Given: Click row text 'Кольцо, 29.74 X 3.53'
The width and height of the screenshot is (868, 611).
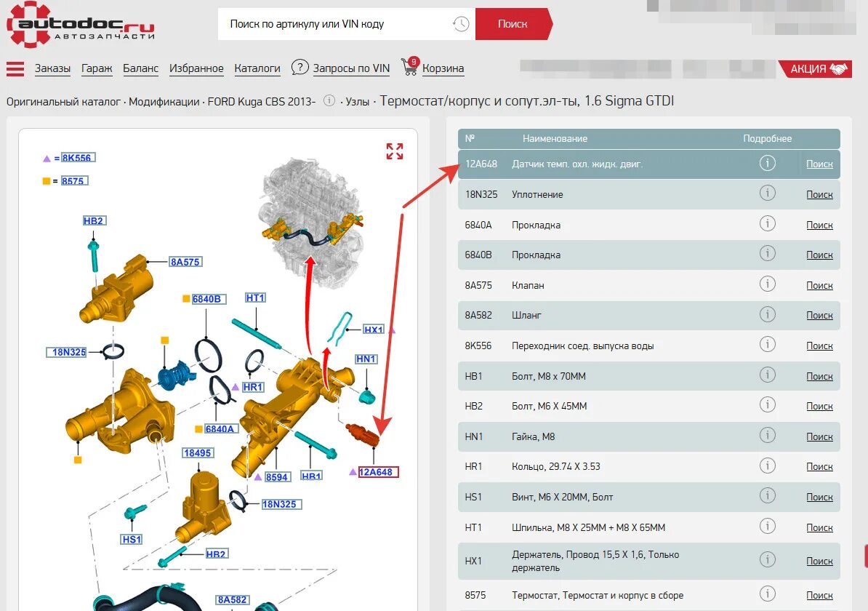Looking at the screenshot, I should click(x=556, y=466).
